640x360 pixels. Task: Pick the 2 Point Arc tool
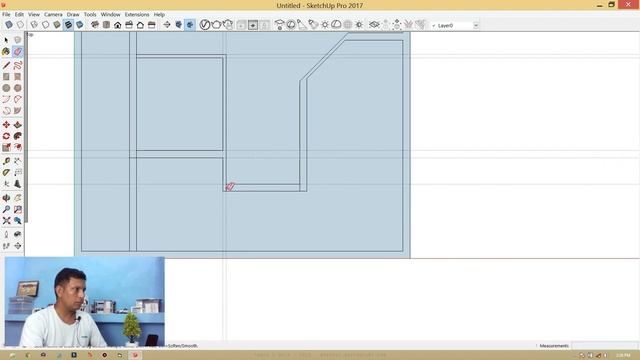[x=18, y=99]
